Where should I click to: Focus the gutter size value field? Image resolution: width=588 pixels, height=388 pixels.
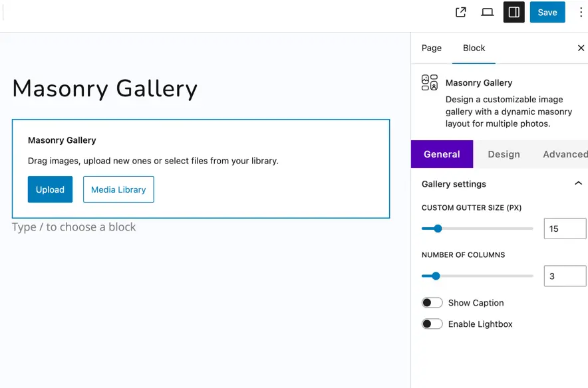tap(565, 229)
